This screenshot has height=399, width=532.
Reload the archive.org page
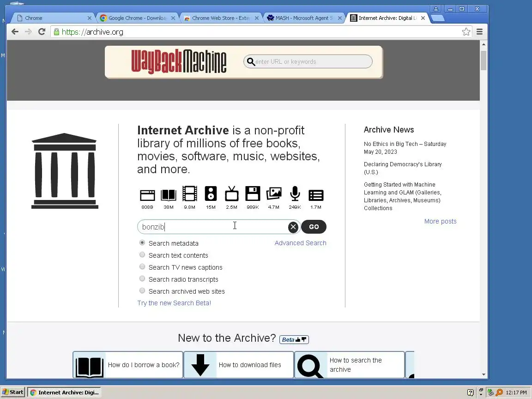click(x=42, y=31)
